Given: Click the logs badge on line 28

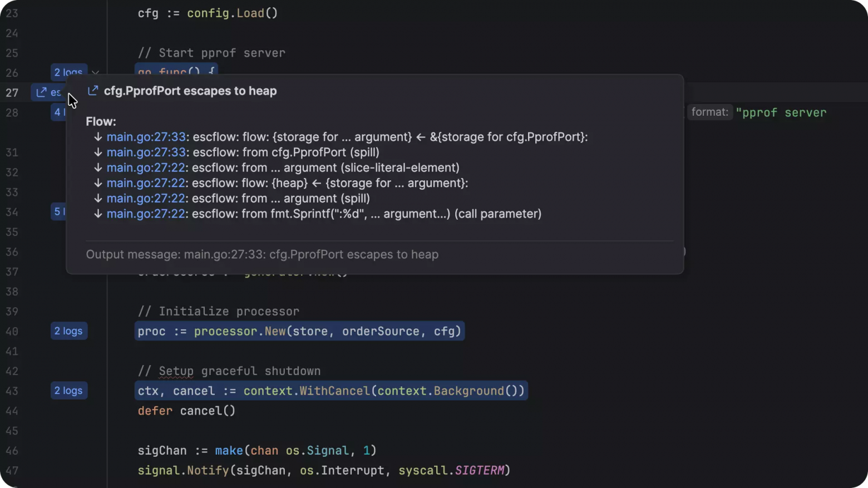Looking at the screenshot, I should click(x=58, y=112).
